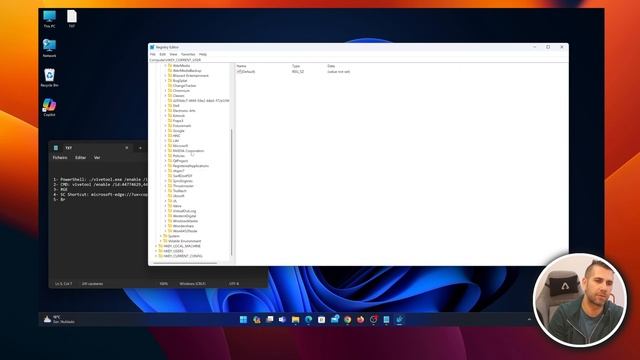Select the Thrustmaster registry key

coord(183,186)
